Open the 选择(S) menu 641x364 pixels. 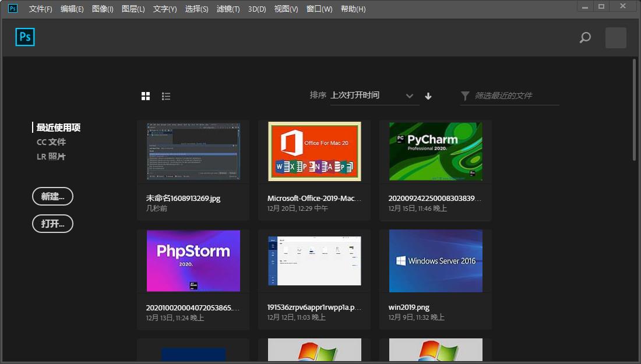click(x=196, y=9)
